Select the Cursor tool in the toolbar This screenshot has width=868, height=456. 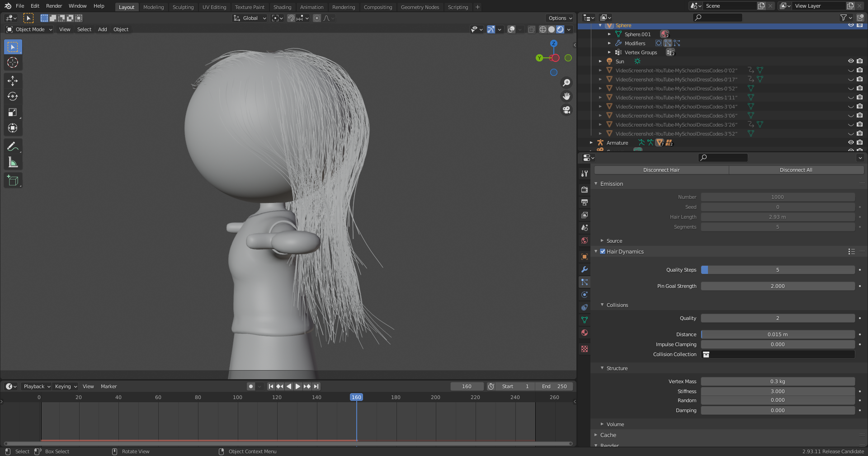click(13, 63)
